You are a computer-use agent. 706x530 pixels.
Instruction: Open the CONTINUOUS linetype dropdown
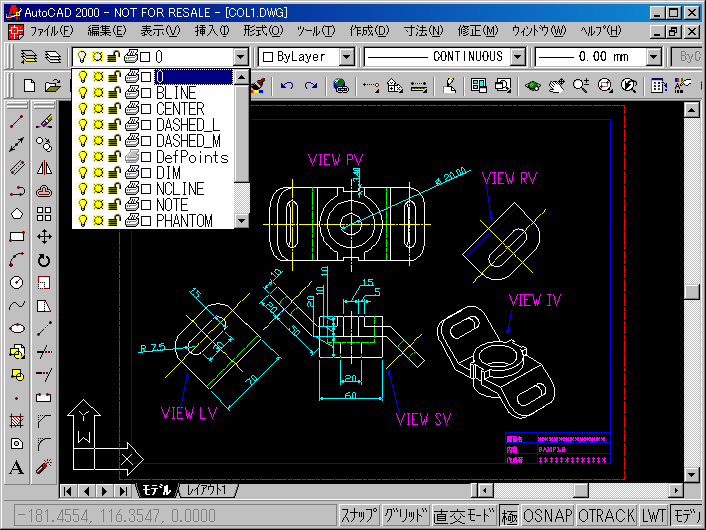click(x=518, y=57)
